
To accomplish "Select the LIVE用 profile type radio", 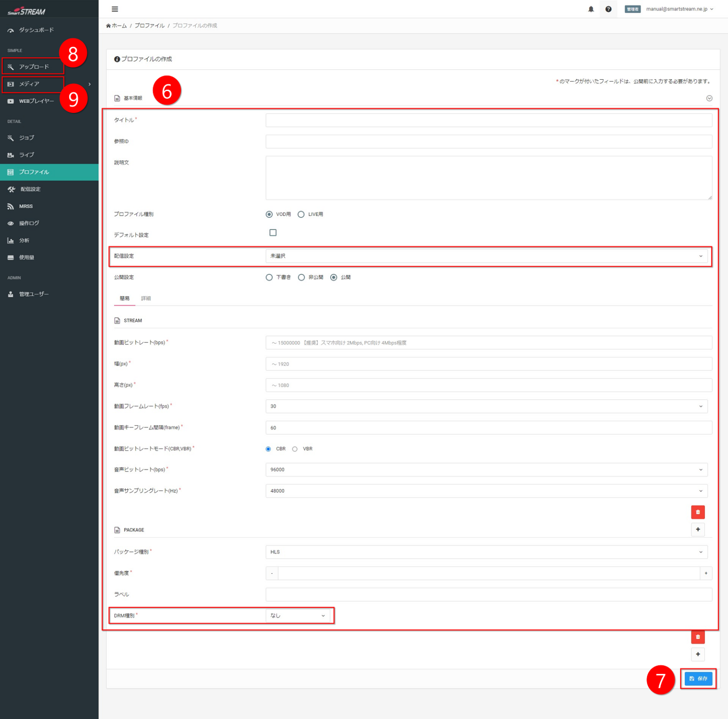I will [301, 214].
